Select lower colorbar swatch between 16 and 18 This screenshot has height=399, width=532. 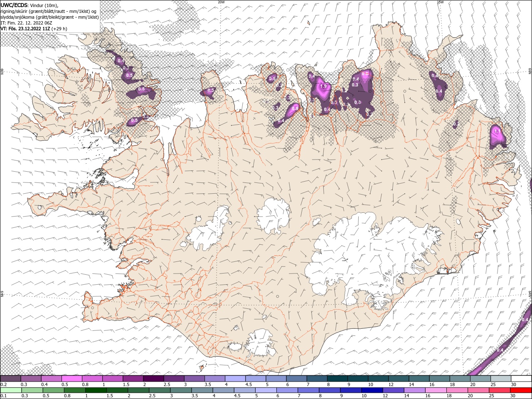(436, 390)
